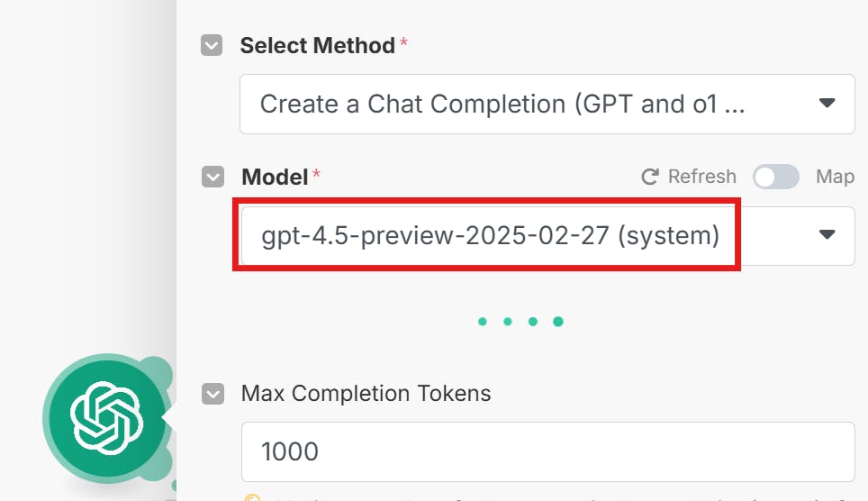The image size is (868, 501).
Task: Click the darkest green pagination dot
Action: 558,322
